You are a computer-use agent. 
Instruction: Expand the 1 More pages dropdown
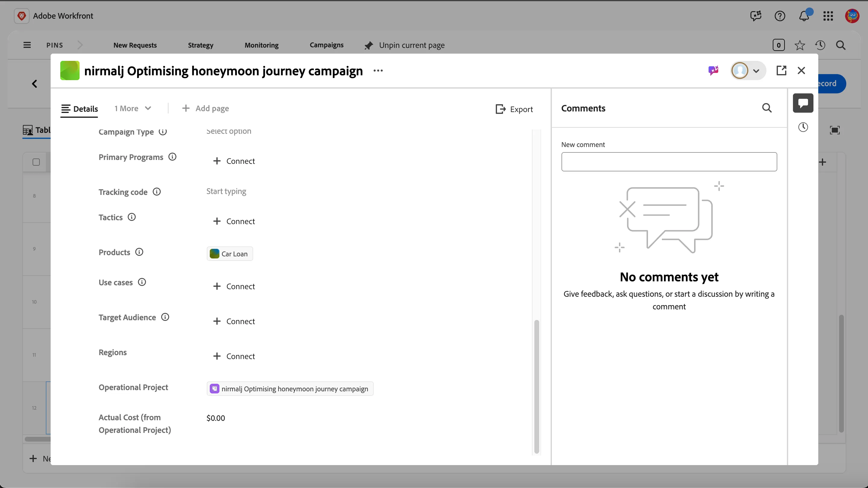point(133,108)
